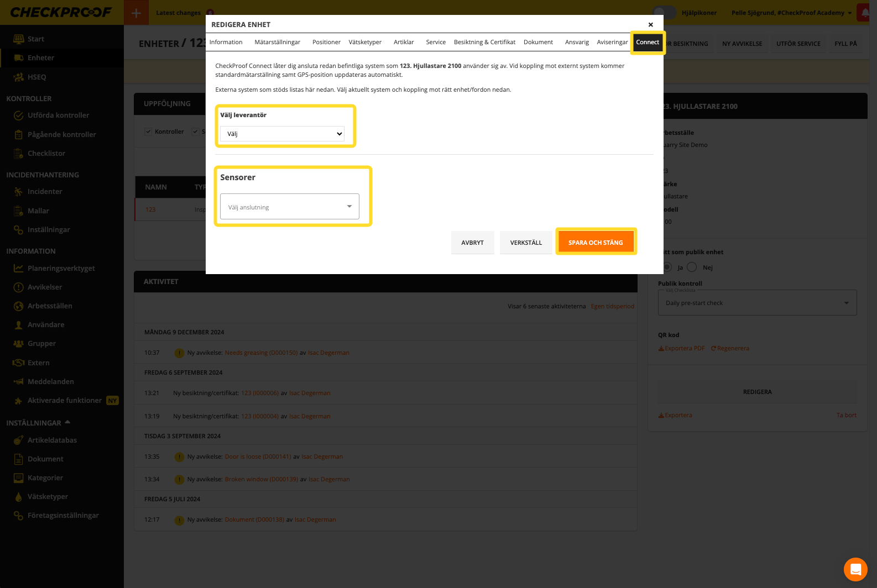
Task: Open the Välj leverantör dropdown
Action: point(282,134)
